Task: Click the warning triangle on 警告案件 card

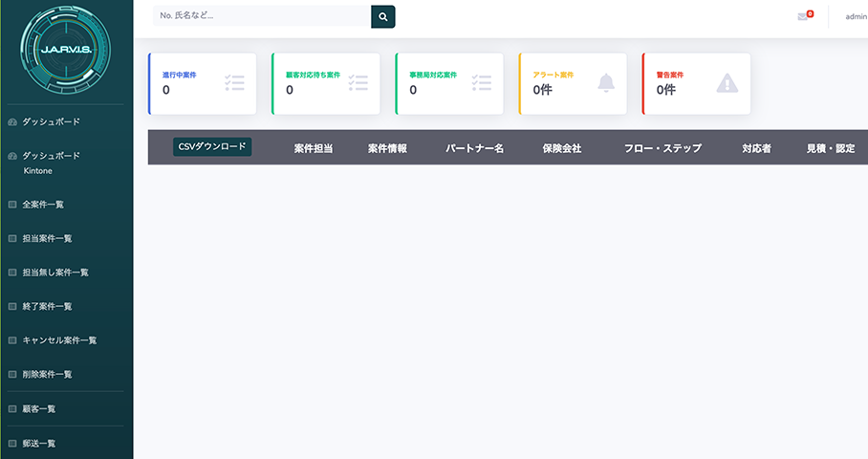Action: click(727, 83)
